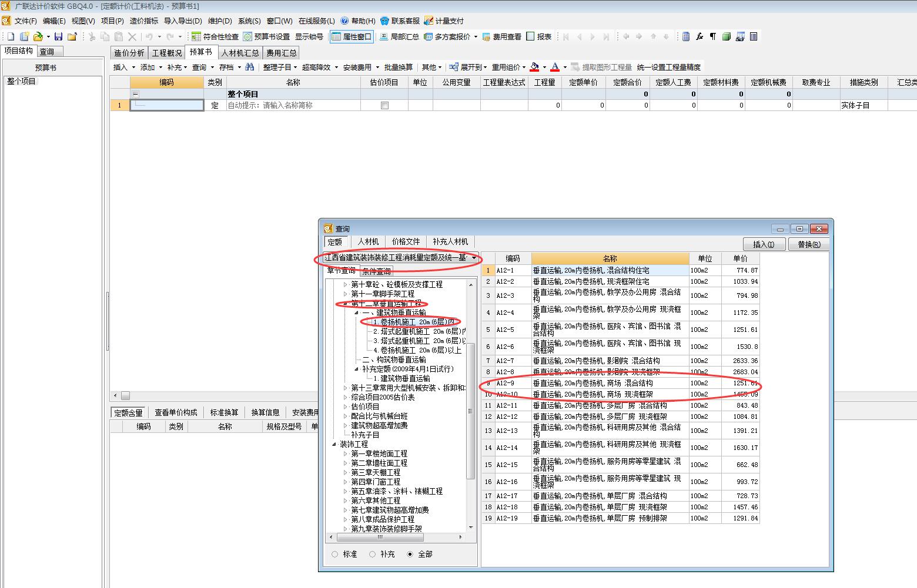917x588 pixels.
Task: Click the list document icon at toolbar end
Action: 754,36
